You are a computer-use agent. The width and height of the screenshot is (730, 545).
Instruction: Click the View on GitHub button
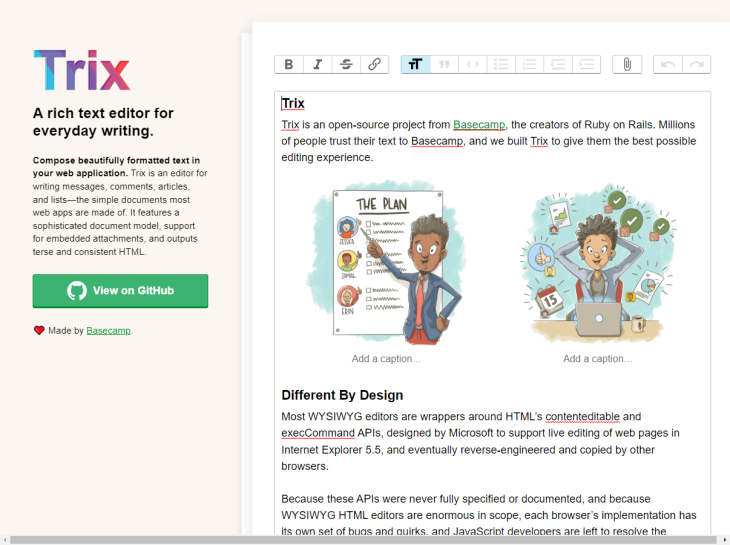pos(120,291)
